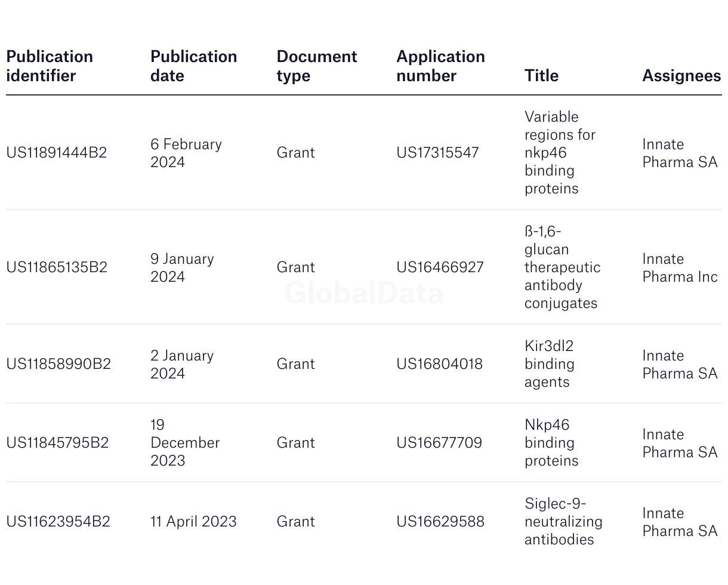Viewport: 728px width, 585px height.
Task: Select the Siglec-9-neutralizing antibodies title
Action: 563,522
